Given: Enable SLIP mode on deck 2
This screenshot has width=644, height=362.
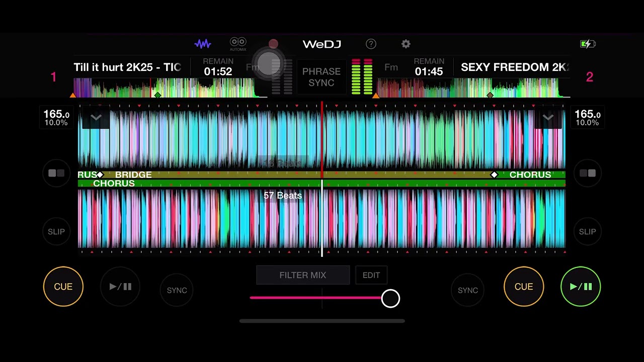Looking at the screenshot, I should point(588,232).
